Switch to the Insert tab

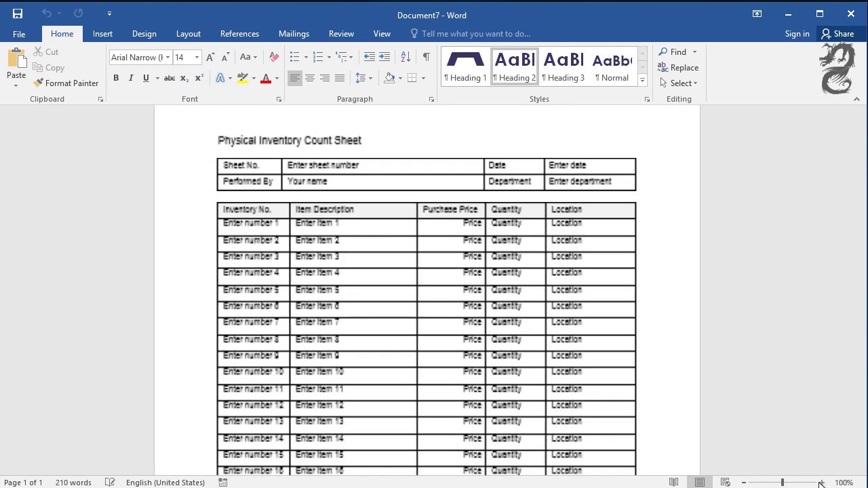coord(102,34)
